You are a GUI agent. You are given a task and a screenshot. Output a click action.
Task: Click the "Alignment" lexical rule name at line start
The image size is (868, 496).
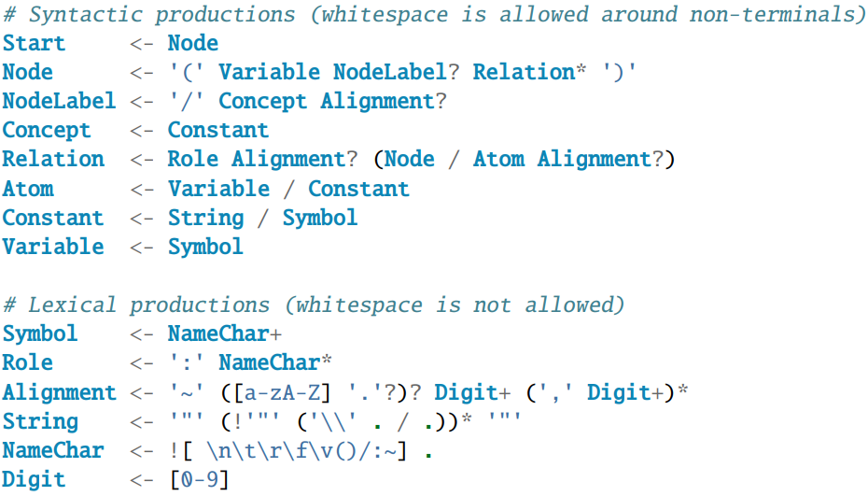(x=59, y=392)
